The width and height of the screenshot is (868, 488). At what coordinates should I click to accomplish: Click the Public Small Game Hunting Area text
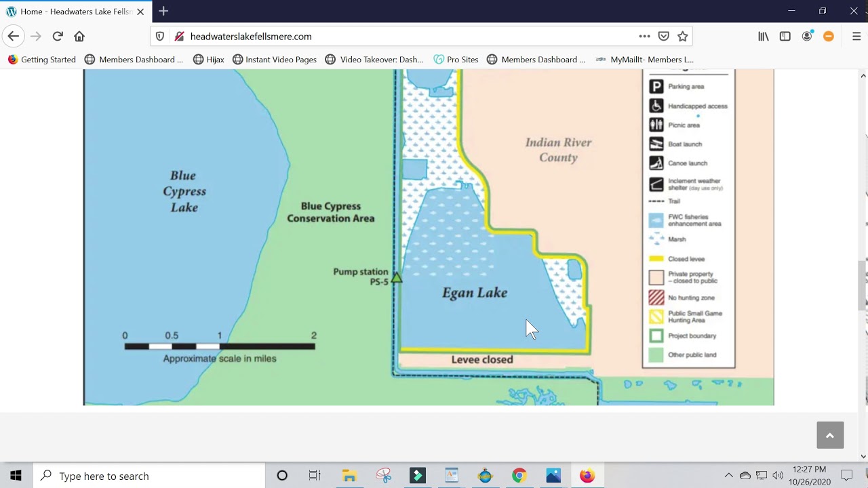coord(695,317)
